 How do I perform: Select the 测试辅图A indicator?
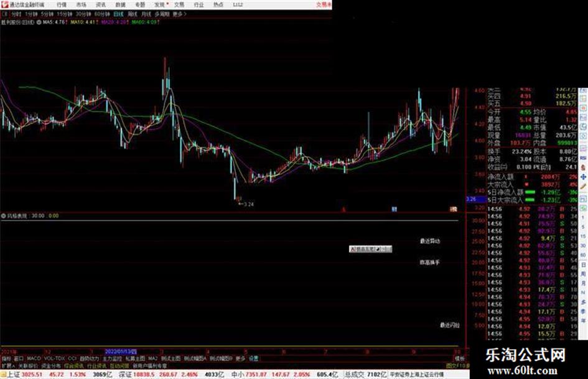tap(195, 358)
